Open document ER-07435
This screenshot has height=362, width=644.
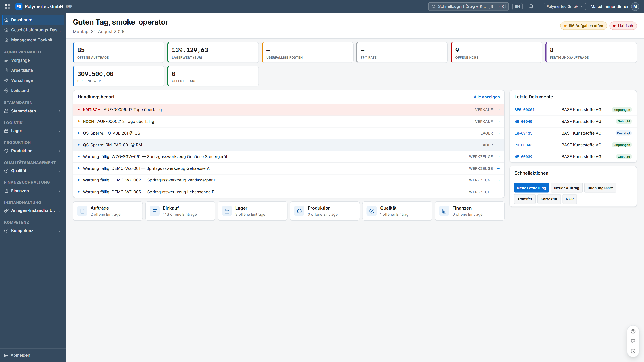[523, 133]
